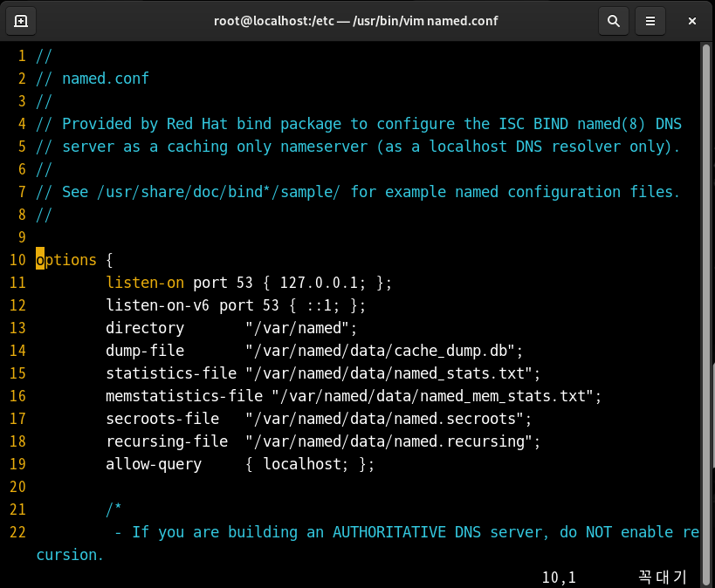Image resolution: width=715 pixels, height=588 pixels.
Task: Click 'listen-on' keyword on line 11
Action: coord(145,283)
